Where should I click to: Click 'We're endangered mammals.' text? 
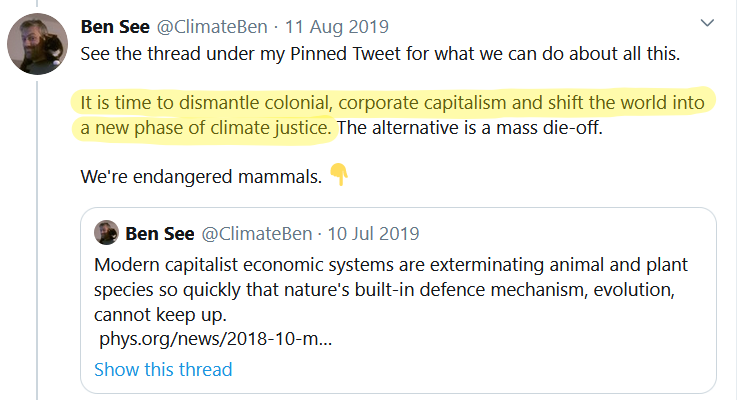coord(201,177)
